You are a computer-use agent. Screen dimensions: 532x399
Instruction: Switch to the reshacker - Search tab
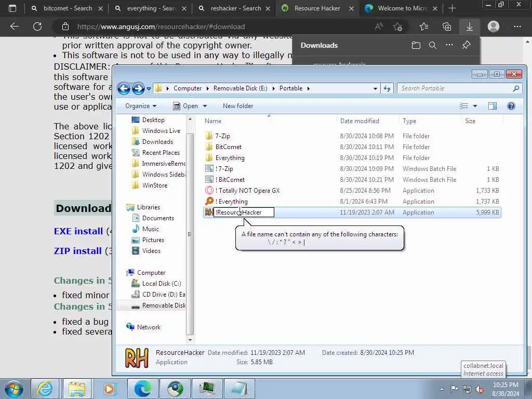click(235, 8)
